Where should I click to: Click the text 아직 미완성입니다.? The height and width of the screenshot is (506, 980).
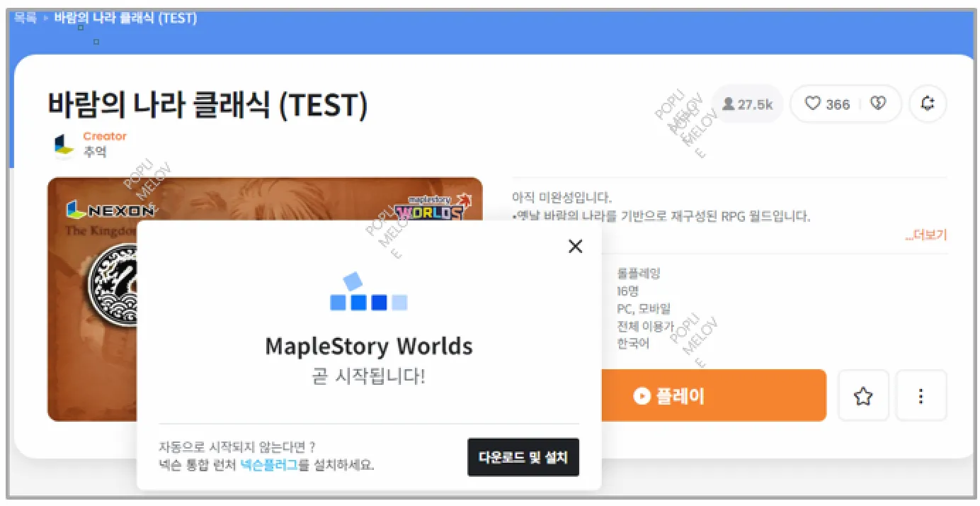(562, 198)
